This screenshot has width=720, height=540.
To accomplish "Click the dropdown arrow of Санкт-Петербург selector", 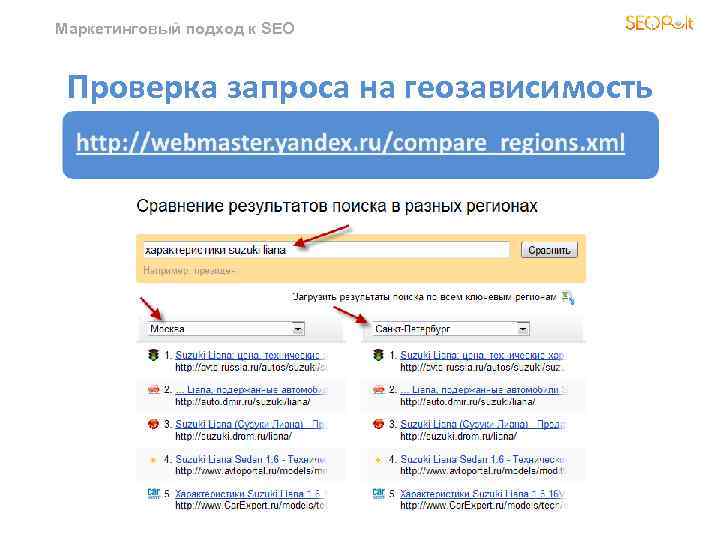I will [x=523, y=329].
